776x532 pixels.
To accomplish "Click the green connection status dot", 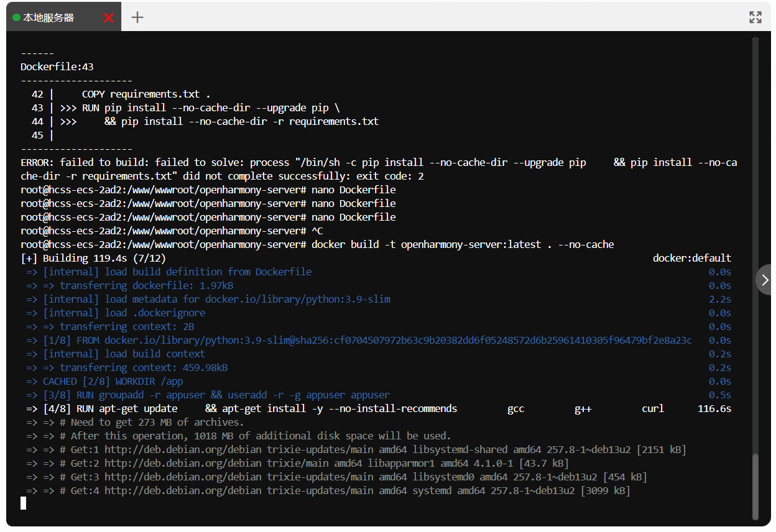I will [16, 17].
